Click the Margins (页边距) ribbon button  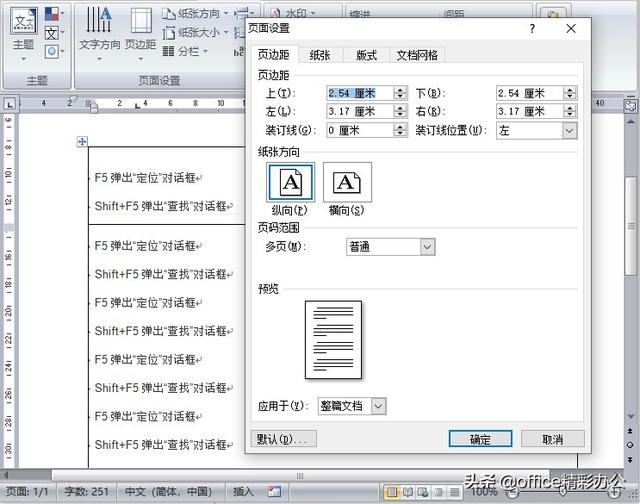(140, 34)
